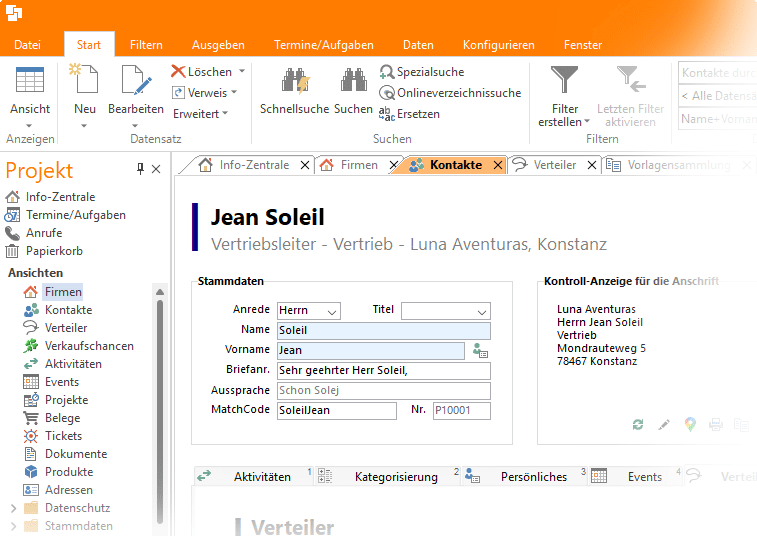Screen dimensions: 757x536
Task: Expand the Datenschutz tree node
Action: [x=13, y=508]
